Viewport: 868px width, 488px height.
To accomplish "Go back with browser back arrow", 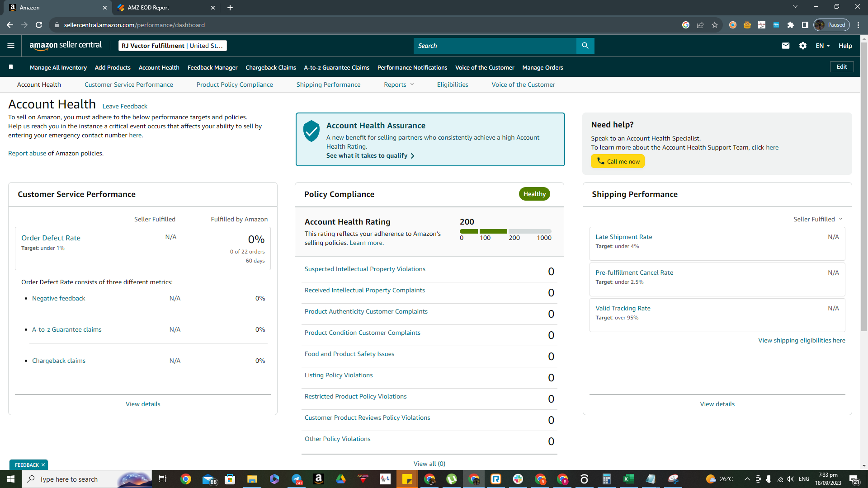I will point(10,25).
